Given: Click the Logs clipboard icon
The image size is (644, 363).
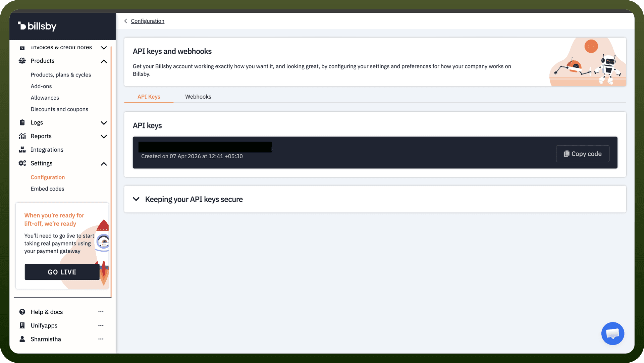Looking at the screenshot, I should pos(22,122).
